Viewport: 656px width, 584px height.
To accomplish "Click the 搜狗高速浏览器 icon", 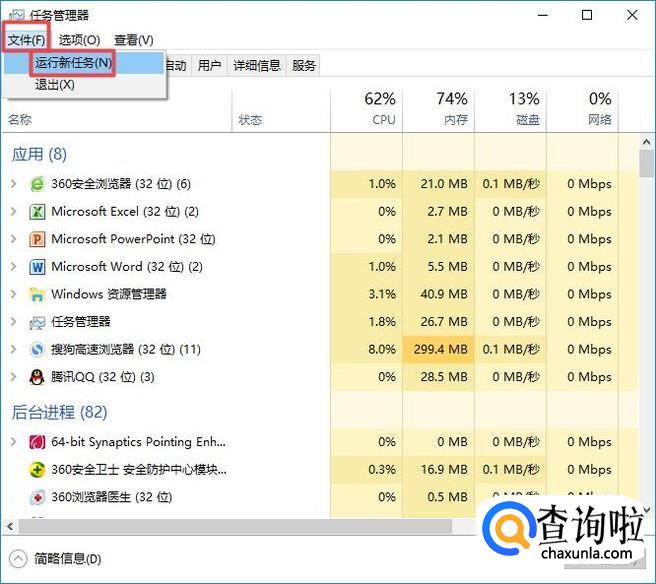I will coord(37,349).
